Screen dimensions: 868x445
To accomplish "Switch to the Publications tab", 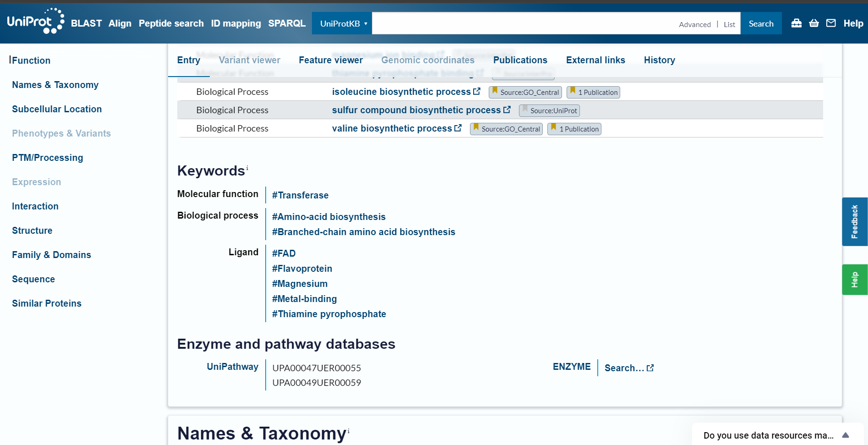I will pyautogui.click(x=520, y=60).
